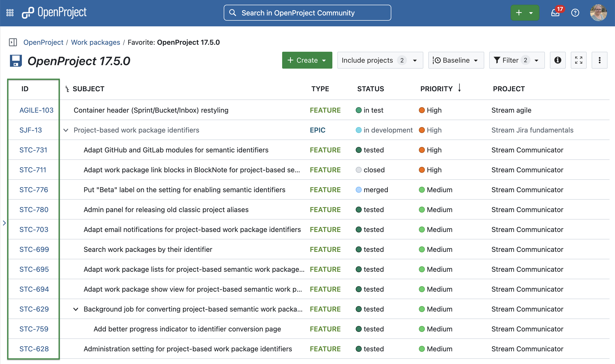Open work package STC-759
Image resolution: width=615 pixels, height=364 pixels.
[34, 329]
